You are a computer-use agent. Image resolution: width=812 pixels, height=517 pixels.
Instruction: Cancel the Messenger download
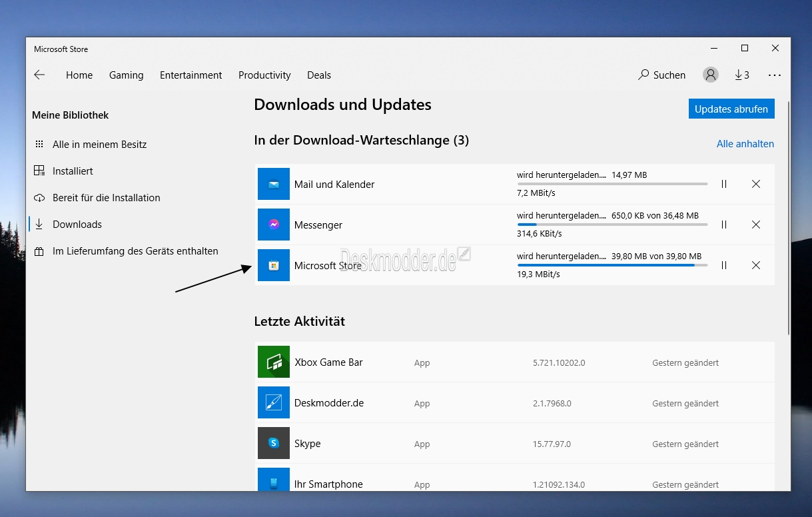coord(756,225)
